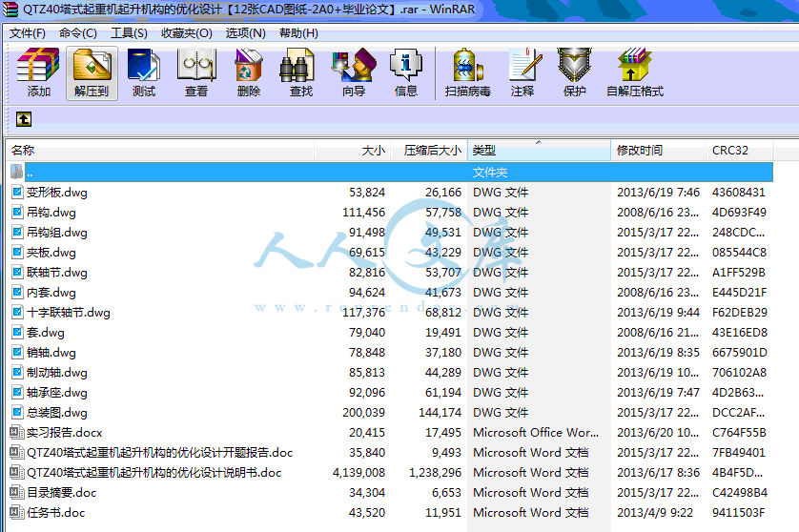Click the Add (添加) toolbar icon

pyautogui.click(x=39, y=72)
